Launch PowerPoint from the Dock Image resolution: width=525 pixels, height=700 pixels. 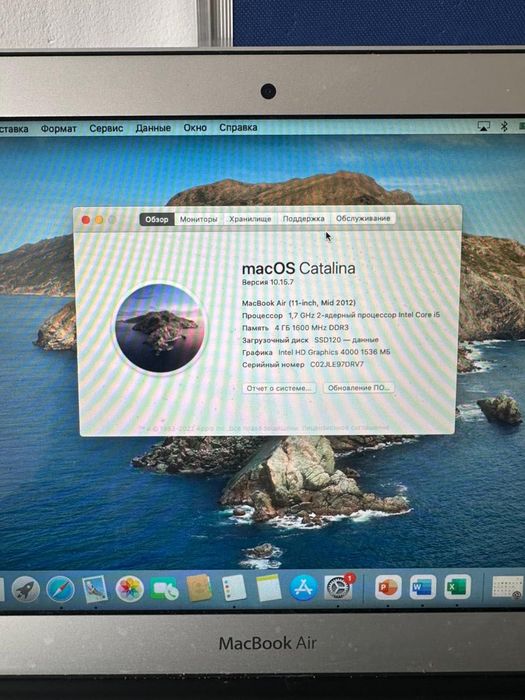tap(388, 587)
